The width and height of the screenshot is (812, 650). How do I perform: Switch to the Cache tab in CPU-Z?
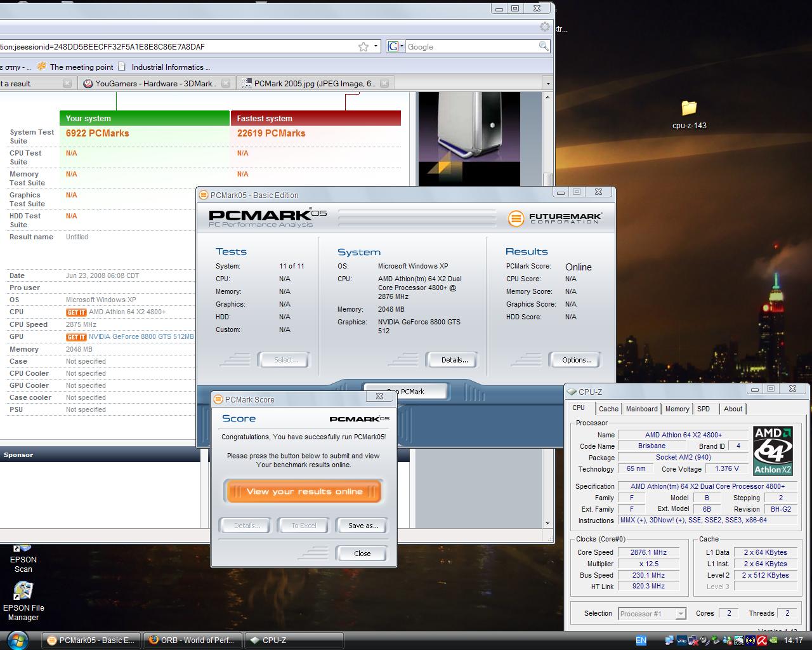(608, 409)
